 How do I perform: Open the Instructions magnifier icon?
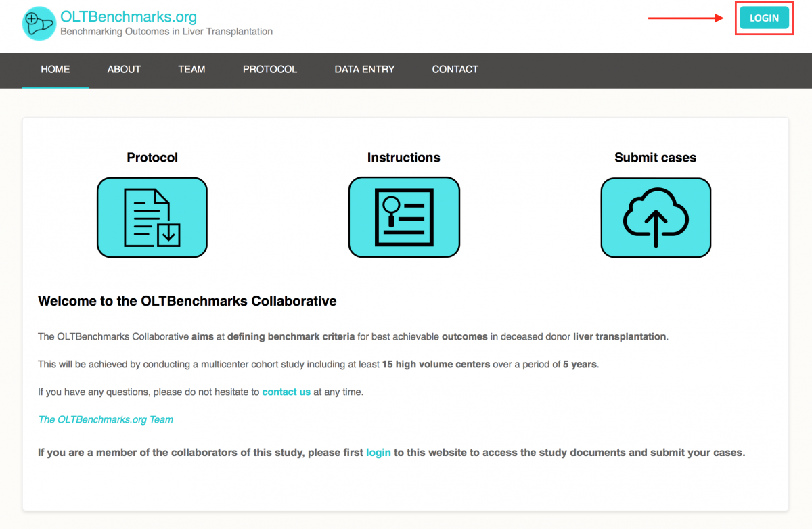(x=404, y=217)
